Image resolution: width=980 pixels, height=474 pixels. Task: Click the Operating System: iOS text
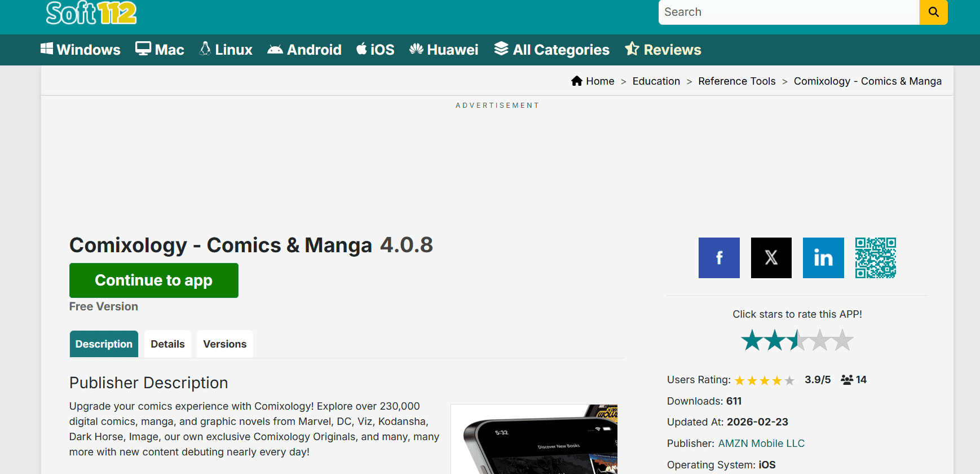tap(721, 465)
